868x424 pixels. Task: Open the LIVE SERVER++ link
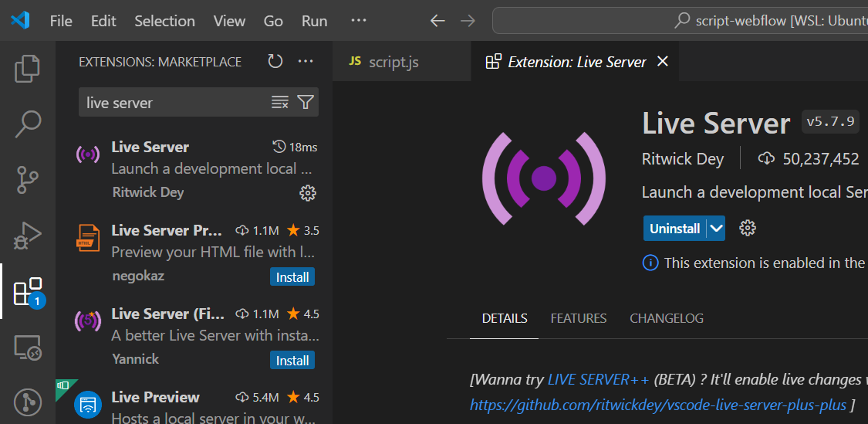(x=598, y=380)
